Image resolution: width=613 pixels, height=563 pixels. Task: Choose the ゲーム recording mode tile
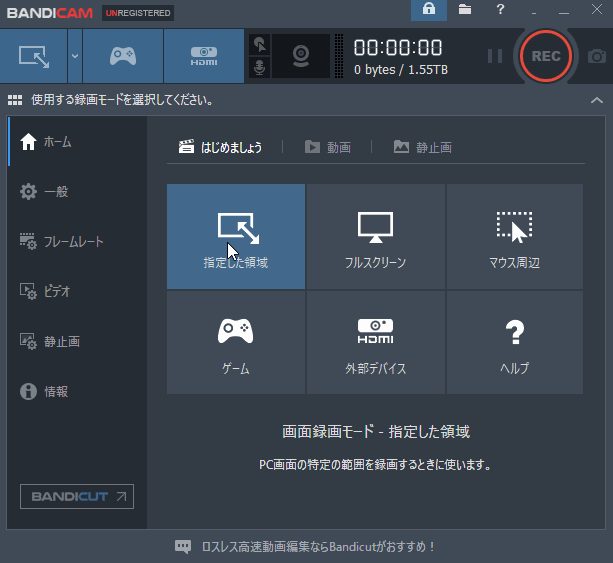coord(236,342)
